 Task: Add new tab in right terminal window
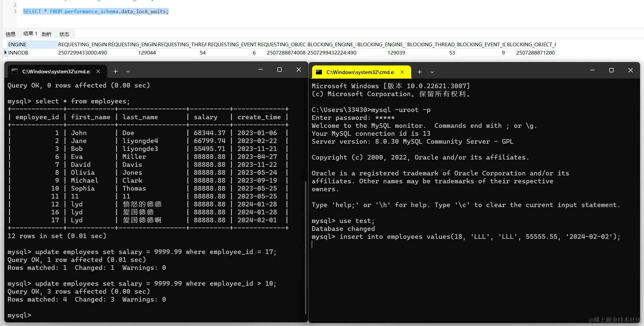pos(419,72)
